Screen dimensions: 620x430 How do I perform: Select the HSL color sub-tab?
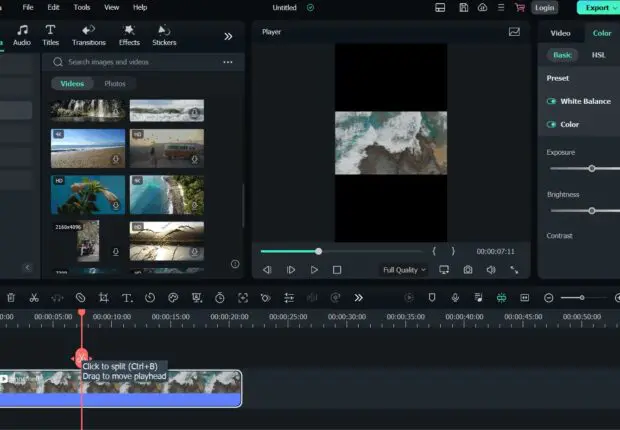pyautogui.click(x=598, y=55)
